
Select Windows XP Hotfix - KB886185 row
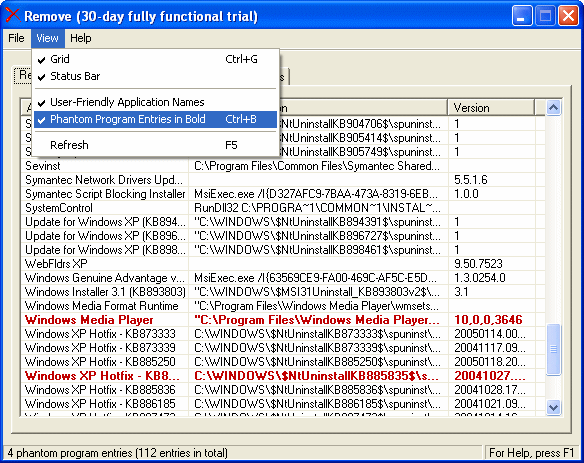[x=283, y=404]
